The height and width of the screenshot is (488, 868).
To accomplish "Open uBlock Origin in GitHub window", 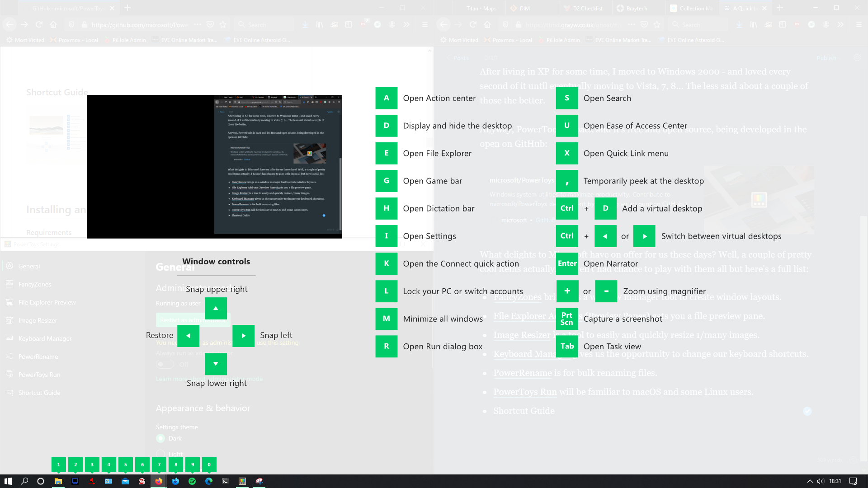I will [363, 24].
